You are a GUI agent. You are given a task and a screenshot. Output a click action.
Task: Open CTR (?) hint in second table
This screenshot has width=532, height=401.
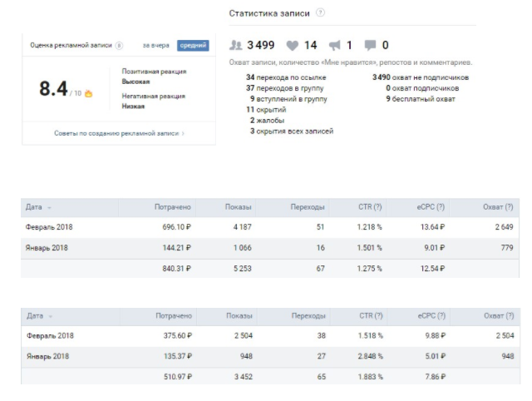pyautogui.click(x=371, y=316)
